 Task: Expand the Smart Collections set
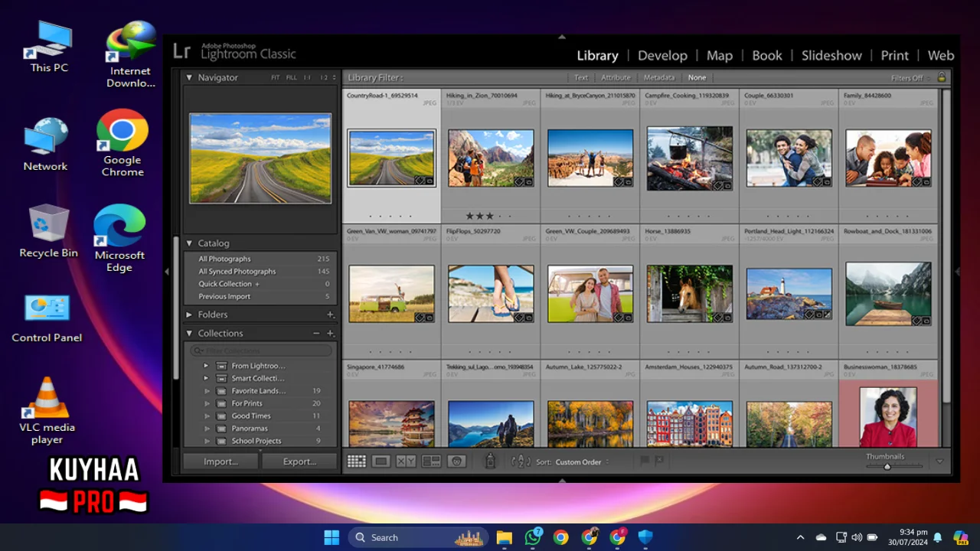tap(206, 378)
